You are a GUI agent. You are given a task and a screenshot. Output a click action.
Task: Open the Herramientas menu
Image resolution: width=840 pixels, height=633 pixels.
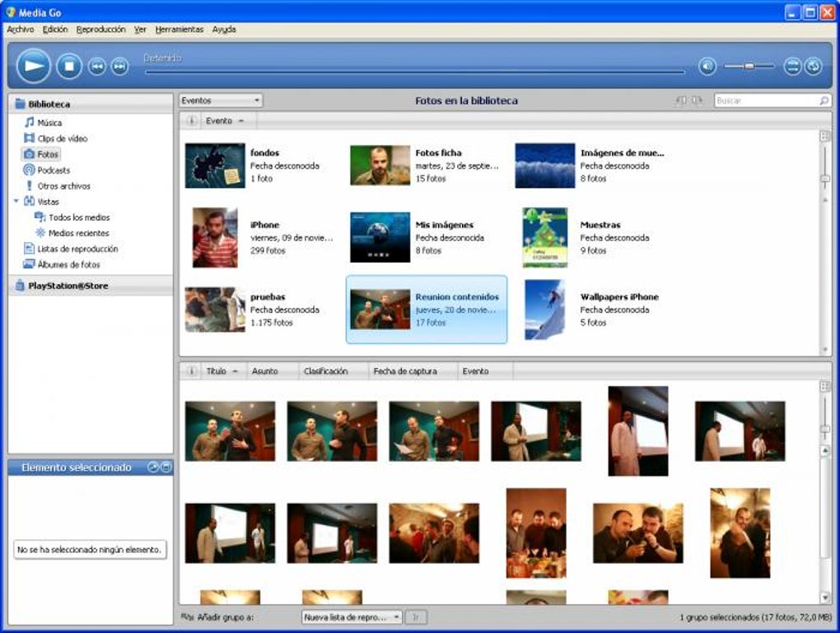coord(180,30)
